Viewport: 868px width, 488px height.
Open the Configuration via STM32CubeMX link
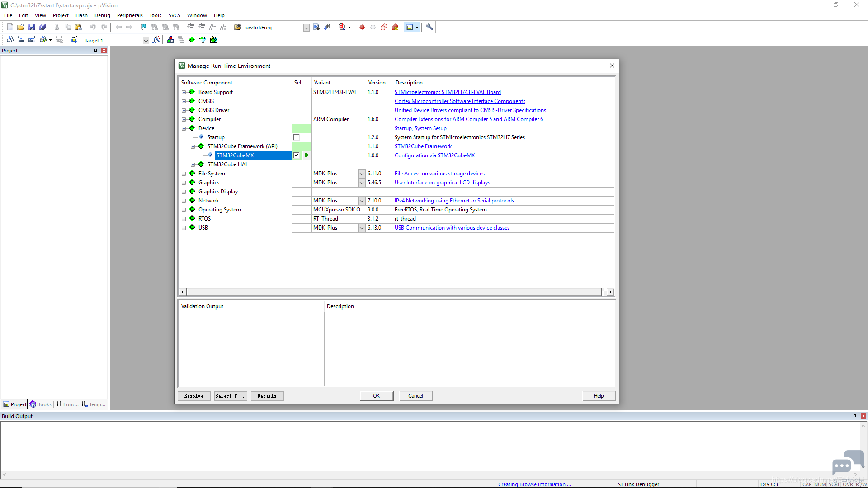click(434, 155)
